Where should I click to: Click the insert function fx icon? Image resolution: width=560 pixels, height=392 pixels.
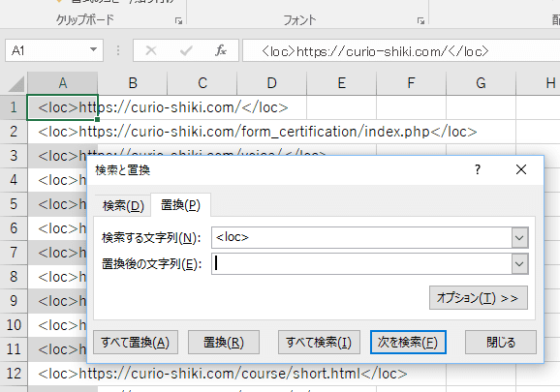pyautogui.click(x=220, y=50)
